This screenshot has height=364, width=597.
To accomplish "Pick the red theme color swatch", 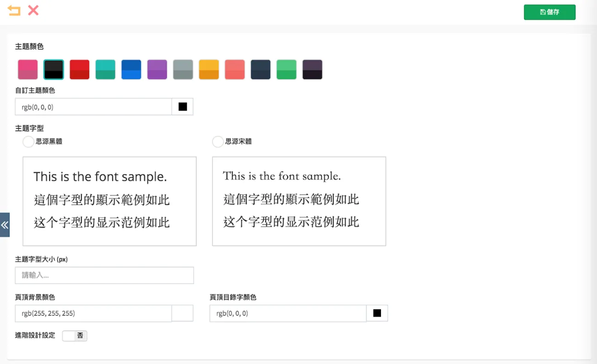I will (80, 70).
